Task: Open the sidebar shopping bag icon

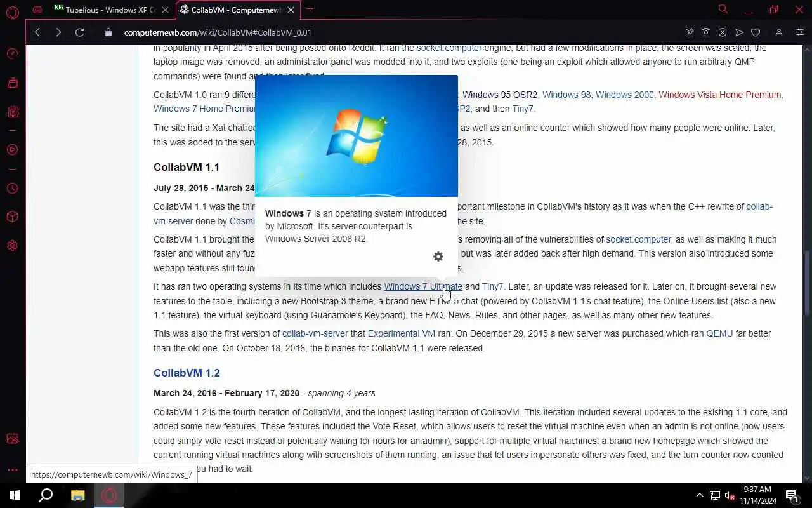Action: coord(12,83)
